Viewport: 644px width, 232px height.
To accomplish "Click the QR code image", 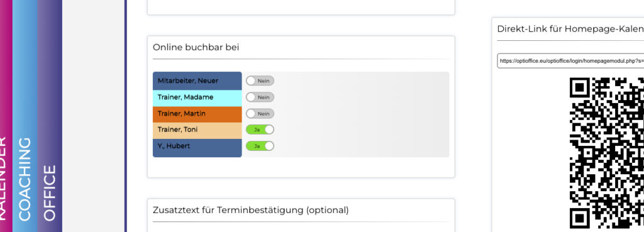I will pyautogui.click(x=607, y=153).
